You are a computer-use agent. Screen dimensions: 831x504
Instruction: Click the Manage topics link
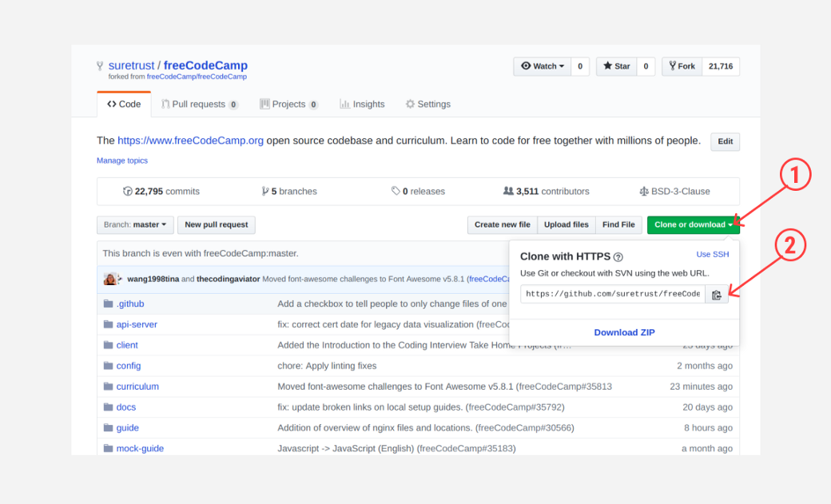[x=122, y=161]
